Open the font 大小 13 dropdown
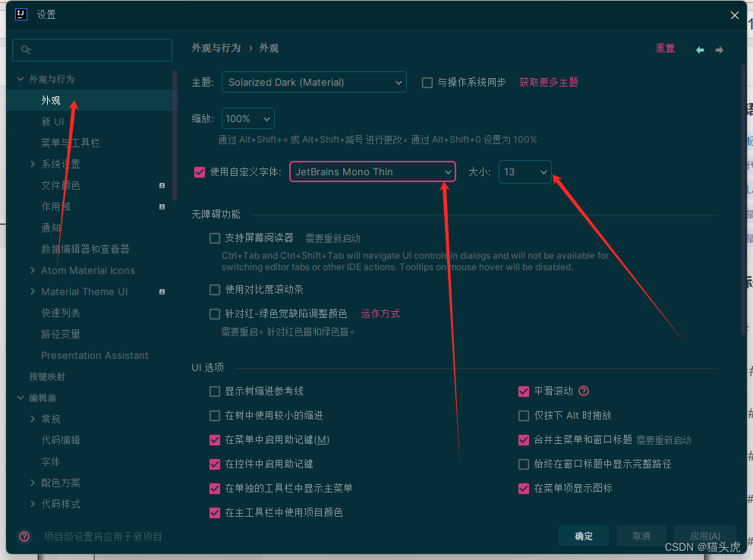 525,171
